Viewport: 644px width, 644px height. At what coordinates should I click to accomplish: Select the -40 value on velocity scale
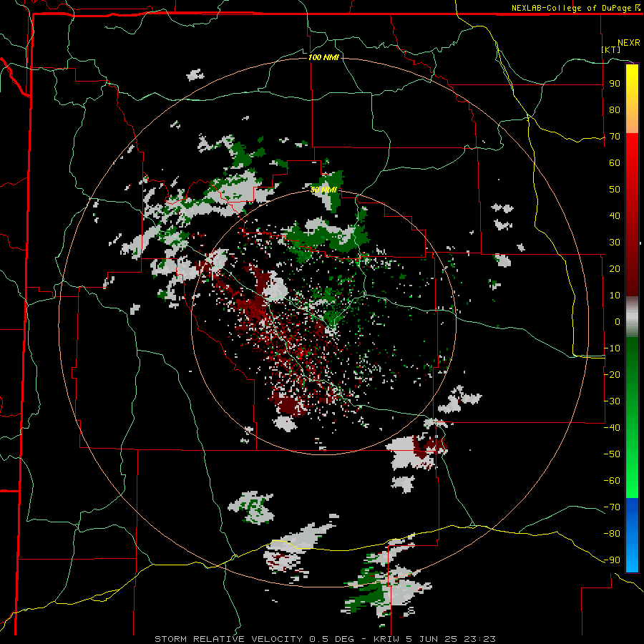[x=612, y=428]
